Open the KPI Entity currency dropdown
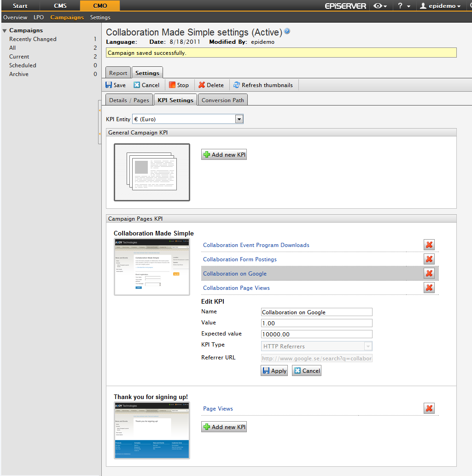Image resolution: width=472 pixels, height=476 pixels. [239, 119]
